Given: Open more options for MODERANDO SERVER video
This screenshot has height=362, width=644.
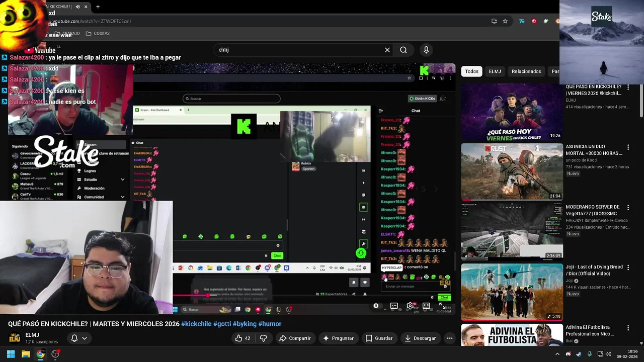Looking at the screenshot, I should pos(628,207).
